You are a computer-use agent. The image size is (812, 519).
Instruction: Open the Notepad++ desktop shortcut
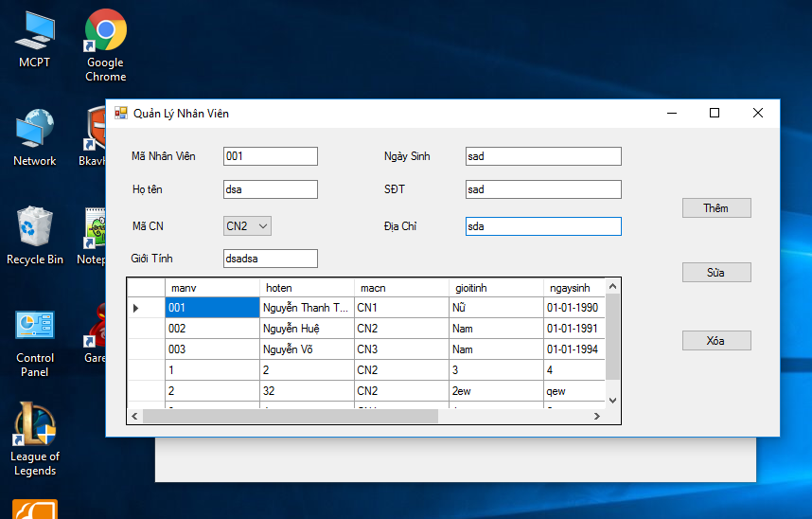pos(95,232)
